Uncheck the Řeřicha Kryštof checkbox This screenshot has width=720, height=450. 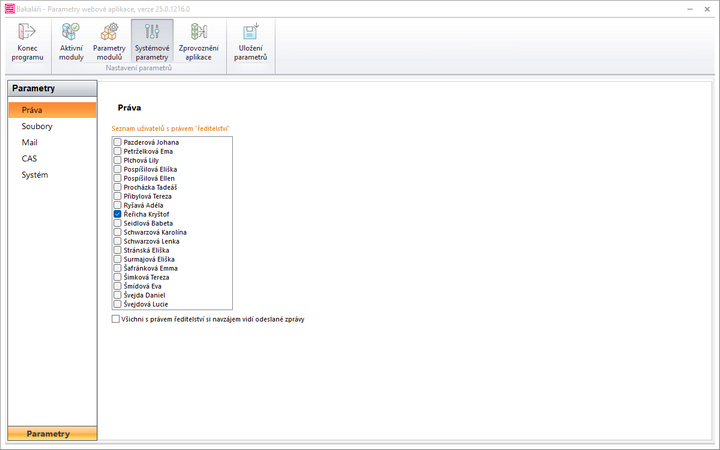tap(117, 214)
